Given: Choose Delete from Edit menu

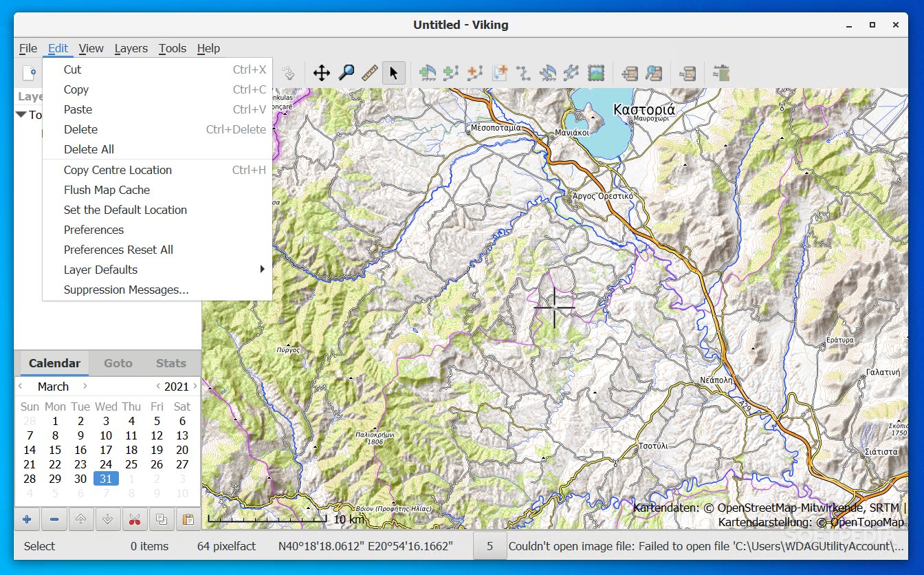Looking at the screenshot, I should pyautogui.click(x=157, y=129).
